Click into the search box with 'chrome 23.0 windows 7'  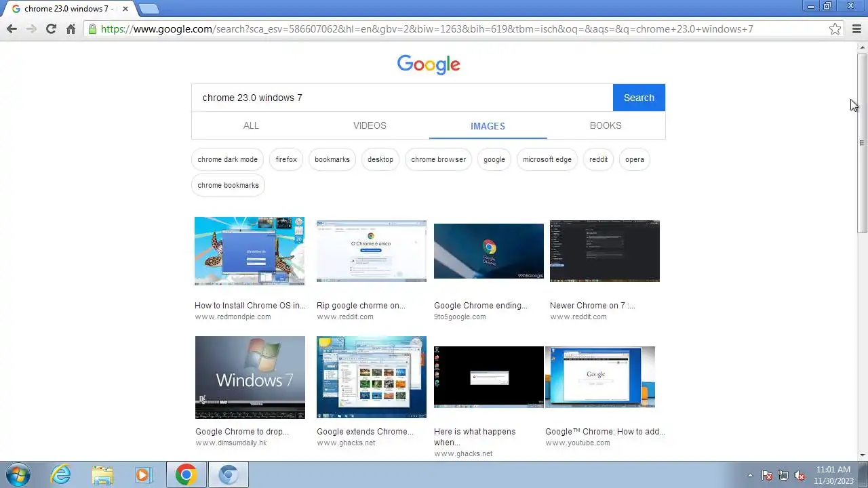pyautogui.click(x=402, y=98)
